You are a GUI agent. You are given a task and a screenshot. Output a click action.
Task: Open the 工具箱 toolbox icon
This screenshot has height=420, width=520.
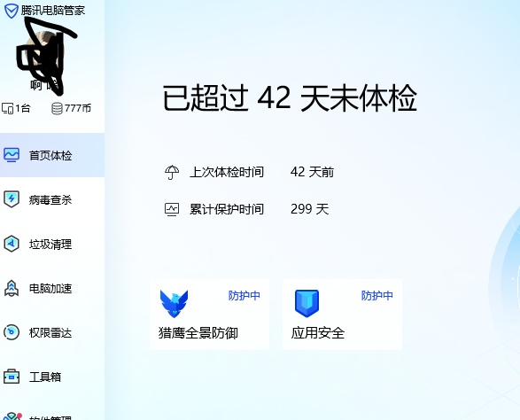[12, 377]
